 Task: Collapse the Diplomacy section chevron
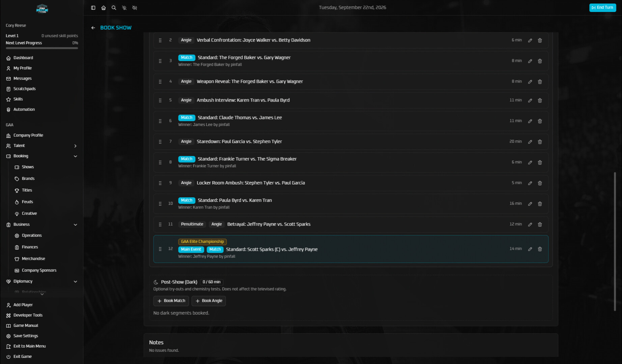pos(75,281)
